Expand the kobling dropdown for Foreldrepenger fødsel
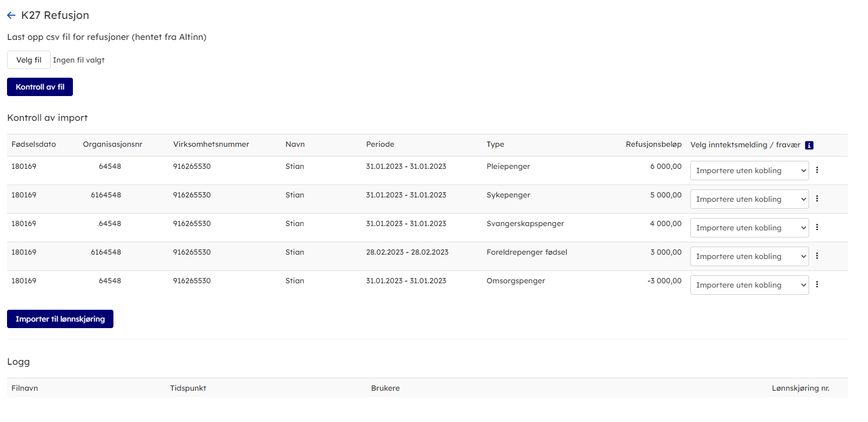Viewport: 868px width, 422px height. pyautogui.click(x=749, y=256)
